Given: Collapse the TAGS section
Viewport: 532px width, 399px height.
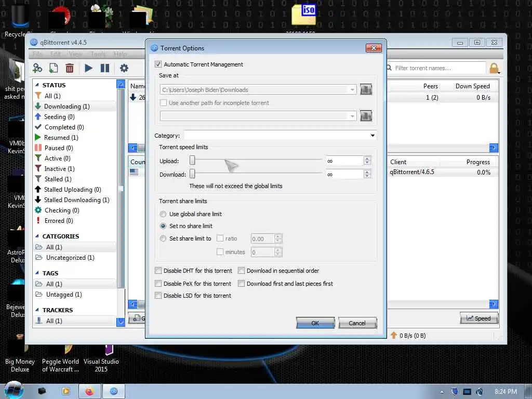Looking at the screenshot, I should pyautogui.click(x=37, y=273).
